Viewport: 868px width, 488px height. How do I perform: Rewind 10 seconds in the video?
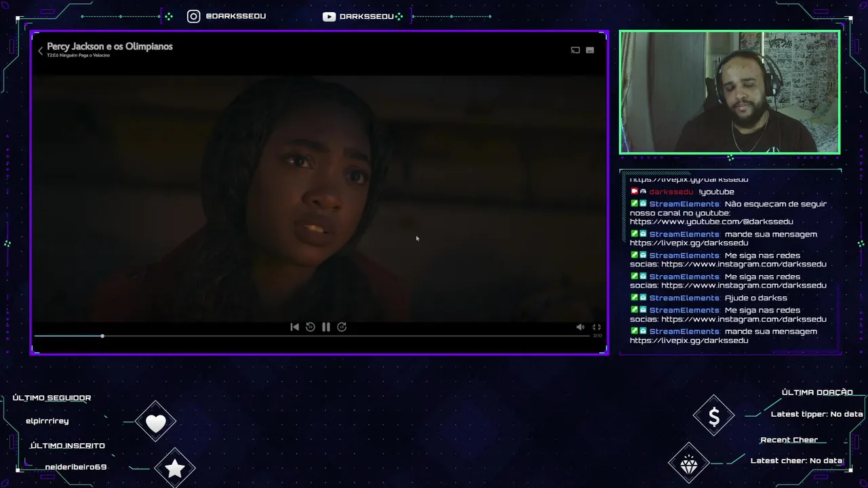pyautogui.click(x=310, y=327)
